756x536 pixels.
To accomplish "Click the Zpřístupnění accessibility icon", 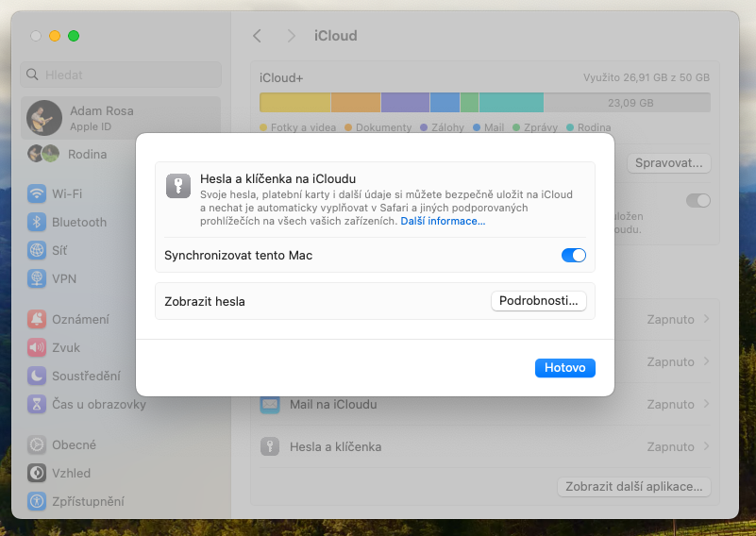I will click(37, 501).
